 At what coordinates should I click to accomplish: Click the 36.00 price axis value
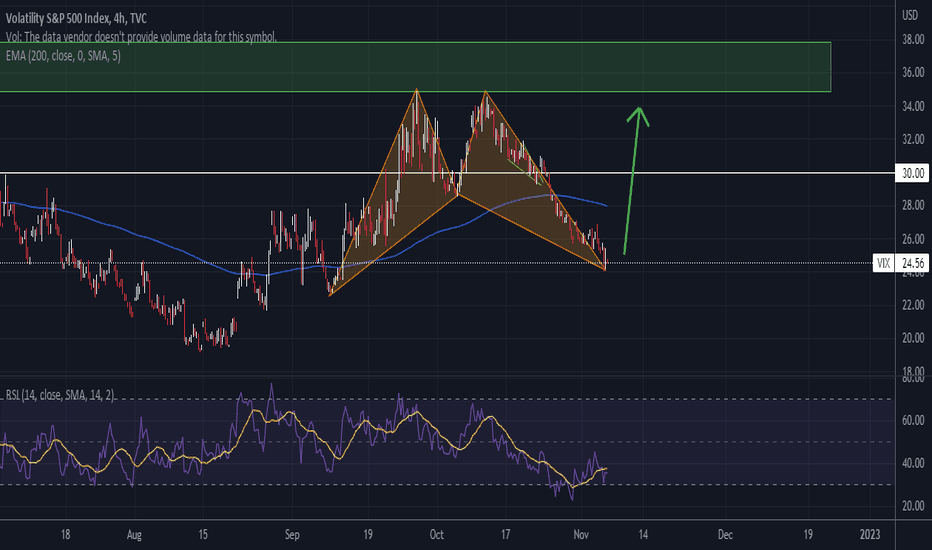click(x=913, y=73)
